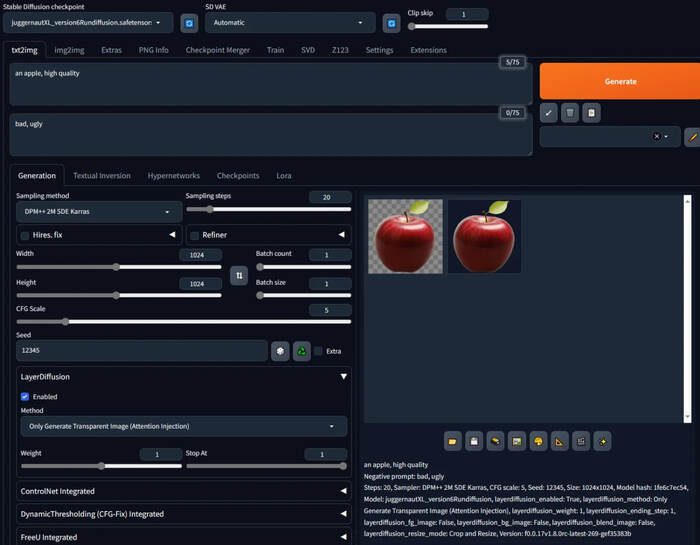700x545 pixels.
Task: Select the transparent apple thumbnail
Action: coord(405,236)
